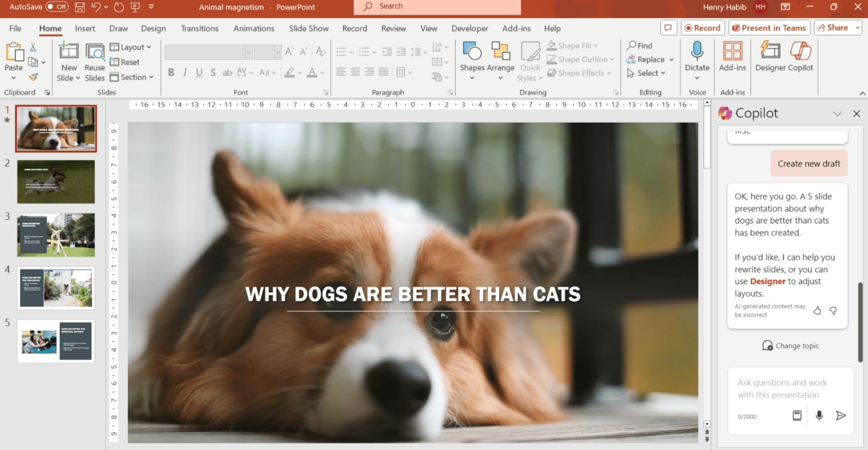Send the Copilot prompt
868x450 pixels.
click(840, 416)
